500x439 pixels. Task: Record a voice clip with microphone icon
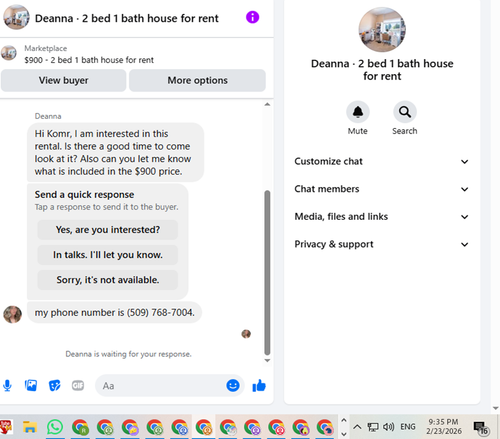click(7, 386)
